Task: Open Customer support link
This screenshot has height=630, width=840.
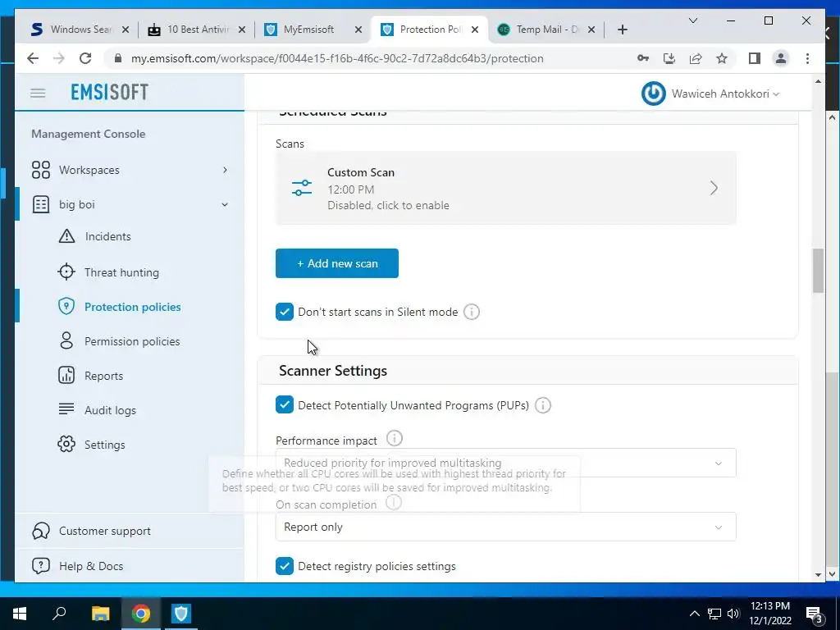Action: click(104, 531)
